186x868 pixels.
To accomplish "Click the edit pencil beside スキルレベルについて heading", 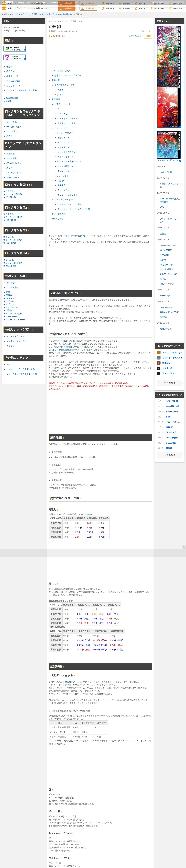I will point(81,293).
